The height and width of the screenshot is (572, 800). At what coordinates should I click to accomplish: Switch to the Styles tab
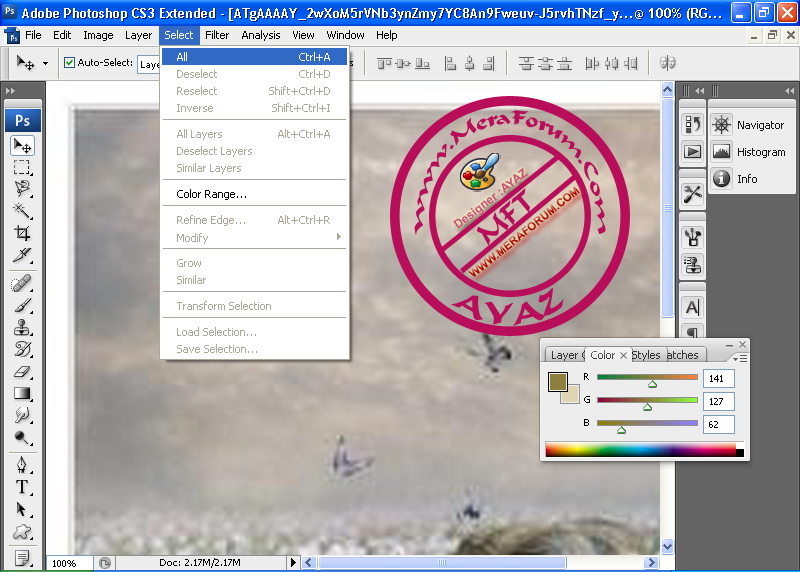tap(646, 355)
